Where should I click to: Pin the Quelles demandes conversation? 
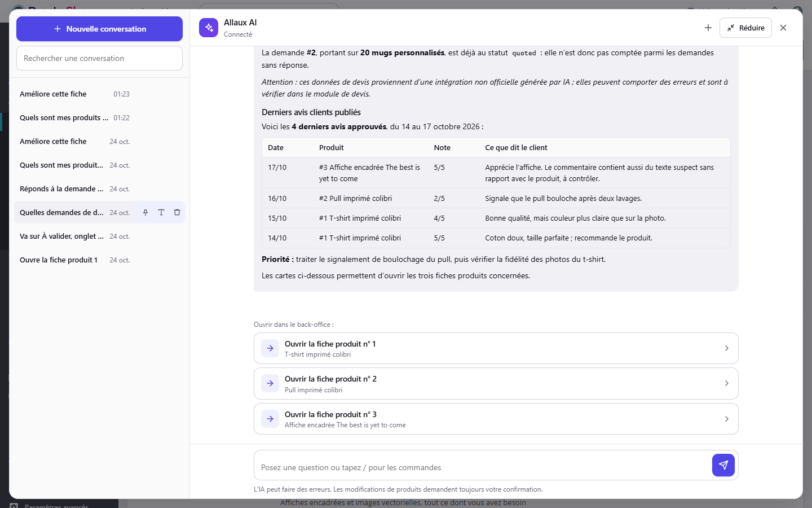pos(145,213)
